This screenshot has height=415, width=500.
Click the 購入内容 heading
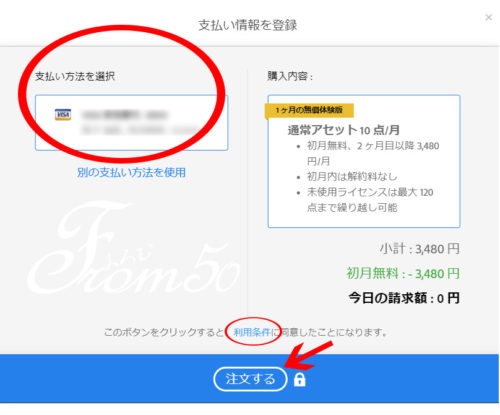pyautogui.click(x=290, y=76)
